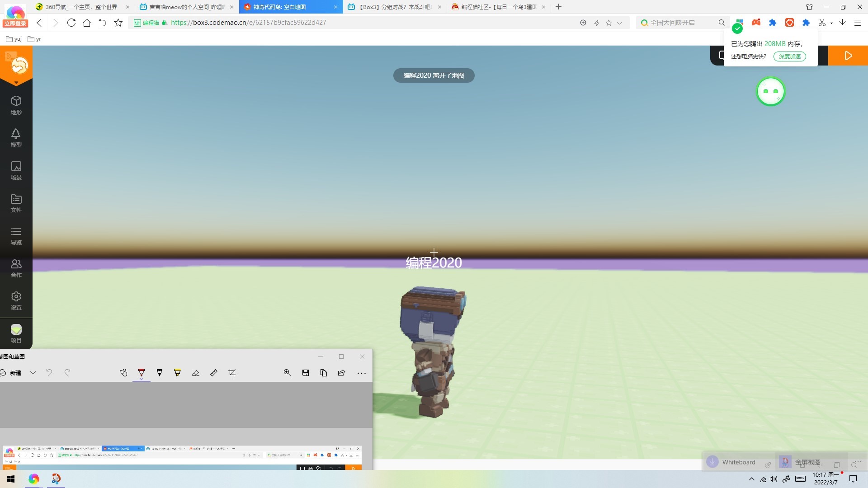Open the Windows Start menu

click(x=11, y=479)
